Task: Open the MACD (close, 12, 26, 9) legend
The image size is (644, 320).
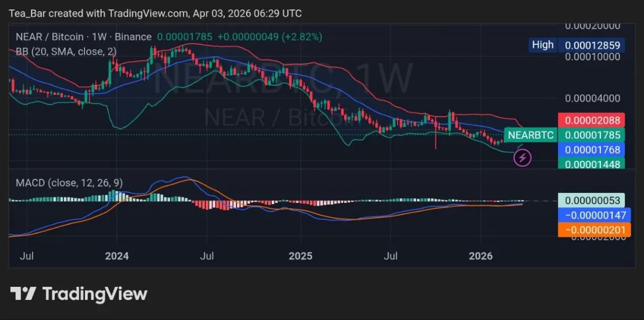Action: [x=70, y=183]
